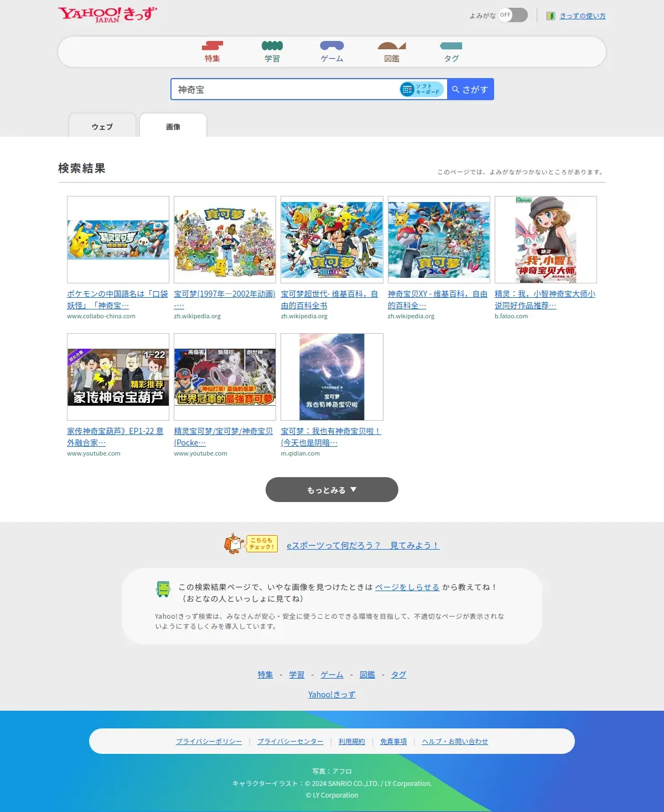Click the さがす search button
664x812 pixels.
coord(470,89)
